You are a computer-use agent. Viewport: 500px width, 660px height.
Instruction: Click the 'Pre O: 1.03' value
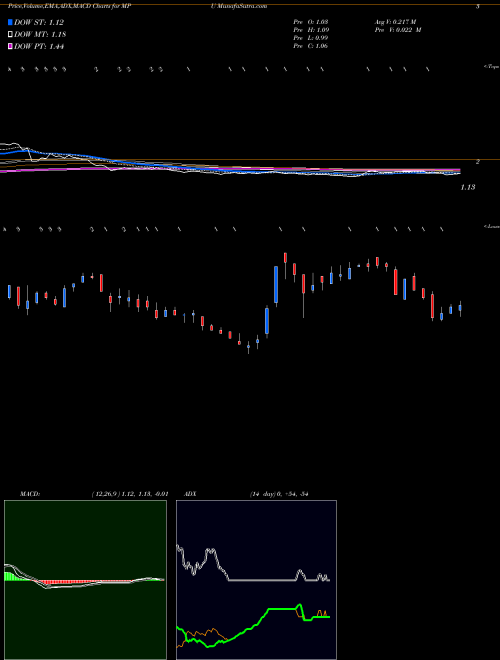(311, 22)
